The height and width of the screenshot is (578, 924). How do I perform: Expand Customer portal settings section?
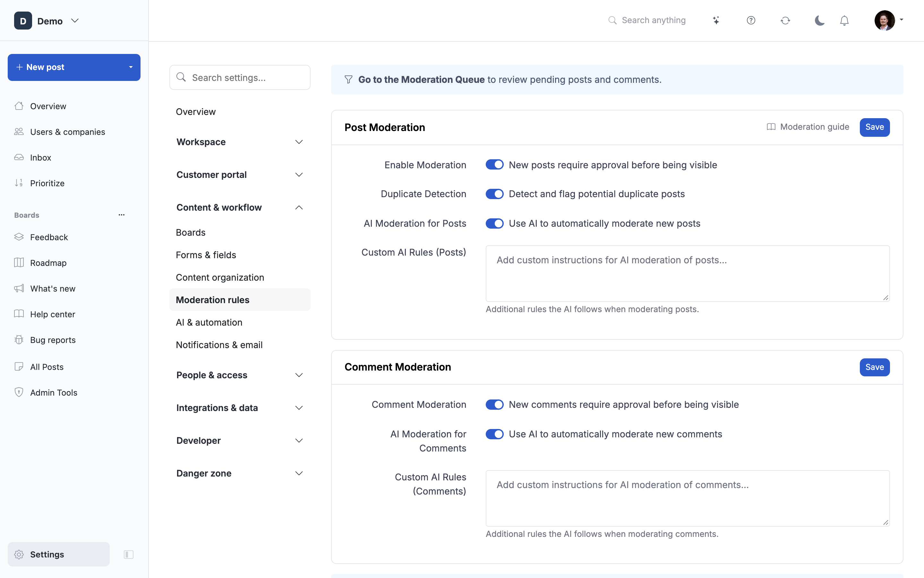[x=240, y=175]
